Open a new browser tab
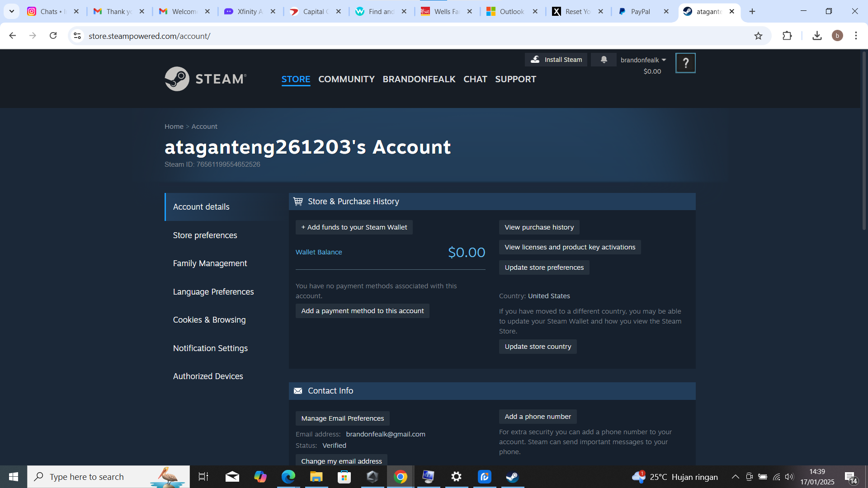Image resolution: width=868 pixels, height=488 pixels. tap(752, 11)
